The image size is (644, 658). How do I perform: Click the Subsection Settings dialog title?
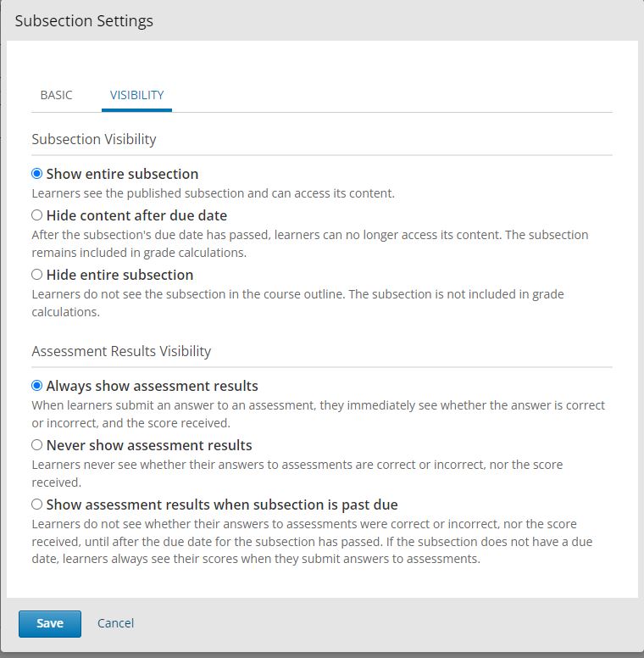coord(84,21)
